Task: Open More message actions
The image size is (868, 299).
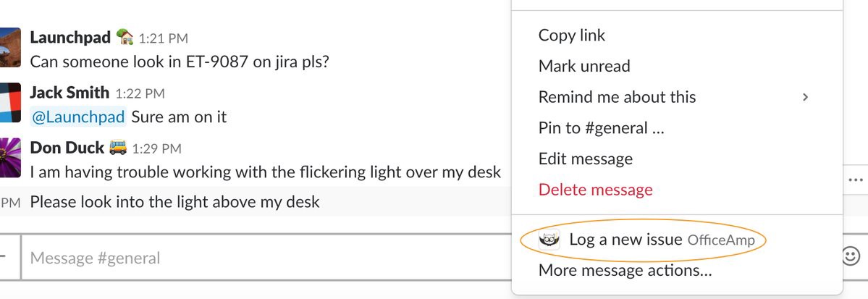Action: (625, 271)
